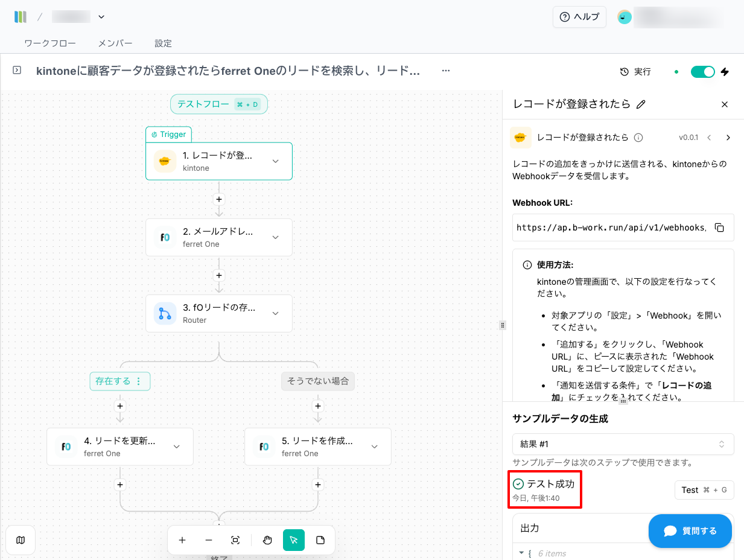This screenshot has height=560, width=744.
Task: Zoom in using the plus toolbar icon
Action: 182,540
